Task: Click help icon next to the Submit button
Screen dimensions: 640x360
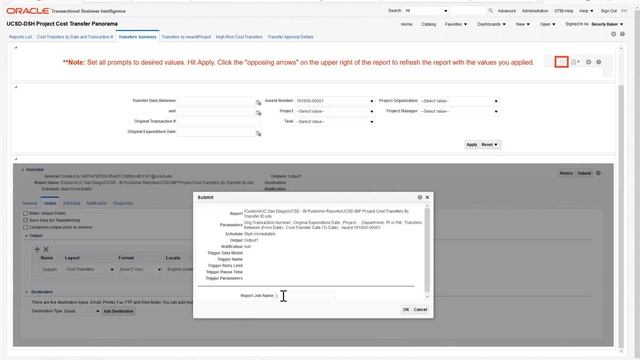Action: (598, 173)
